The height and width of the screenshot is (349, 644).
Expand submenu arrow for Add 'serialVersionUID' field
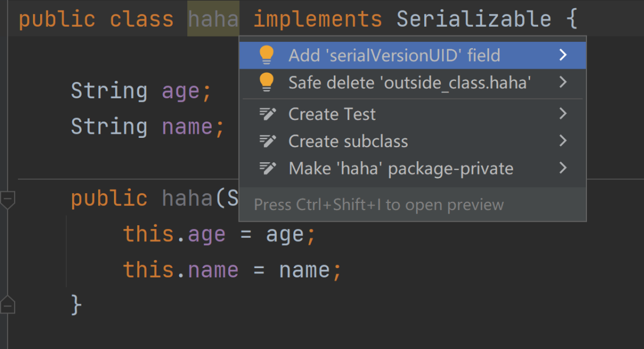pyautogui.click(x=563, y=55)
